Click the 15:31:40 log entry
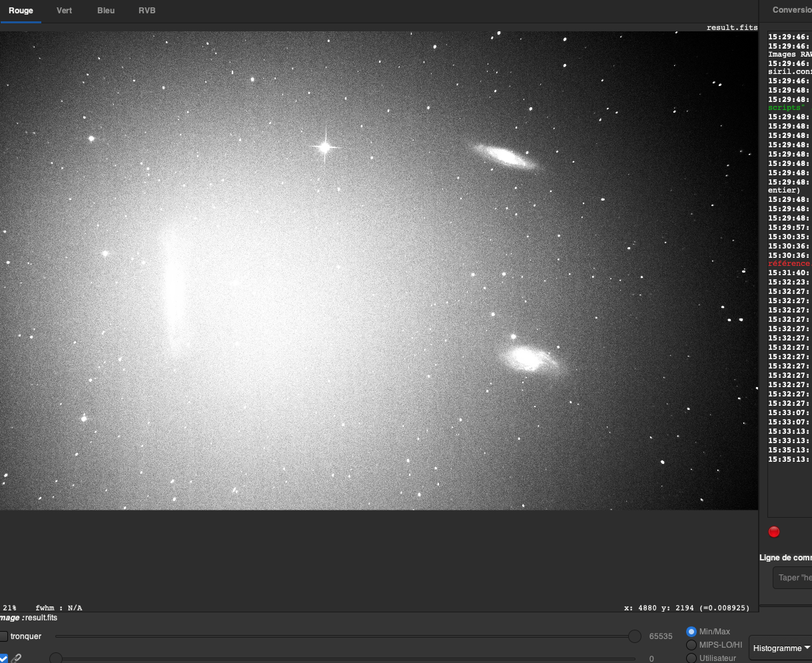 [789, 273]
